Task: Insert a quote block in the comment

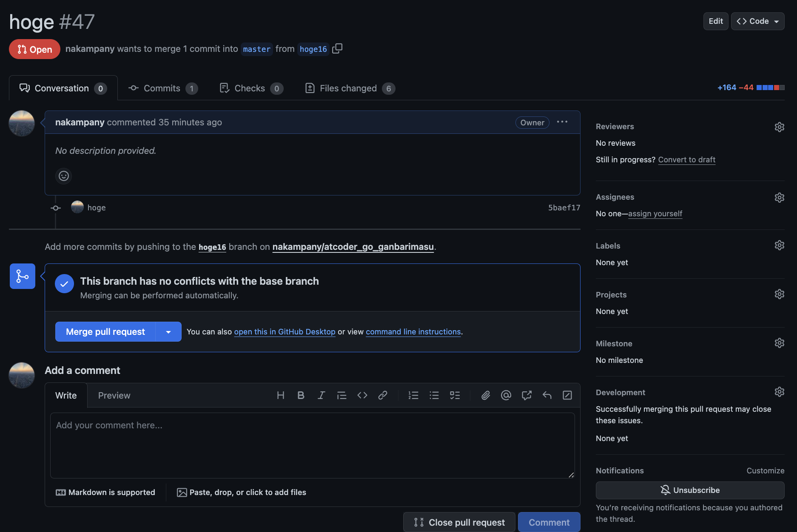Action: pyautogui.click(x=342, y=395)
